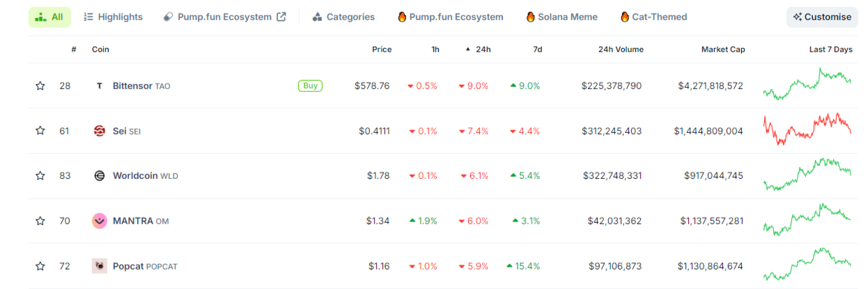
Task: Switch to the Highlights tab
Action: pos(113,17)
